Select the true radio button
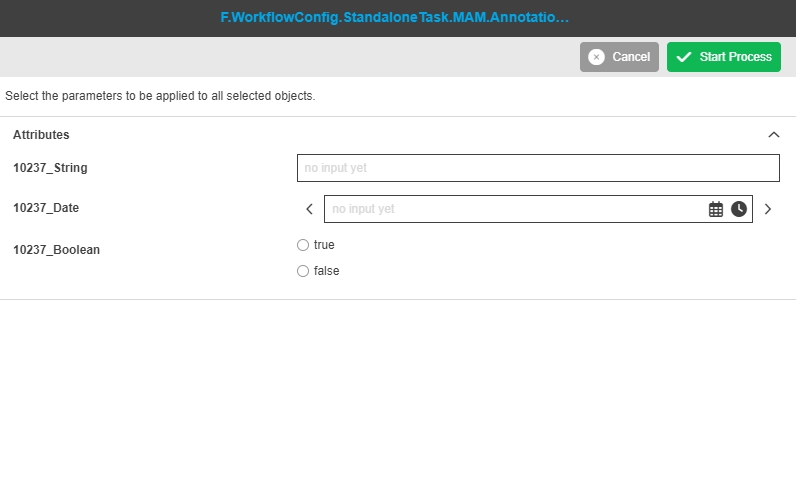The width and height of the screenshot is (796, 490). (303, 245)
